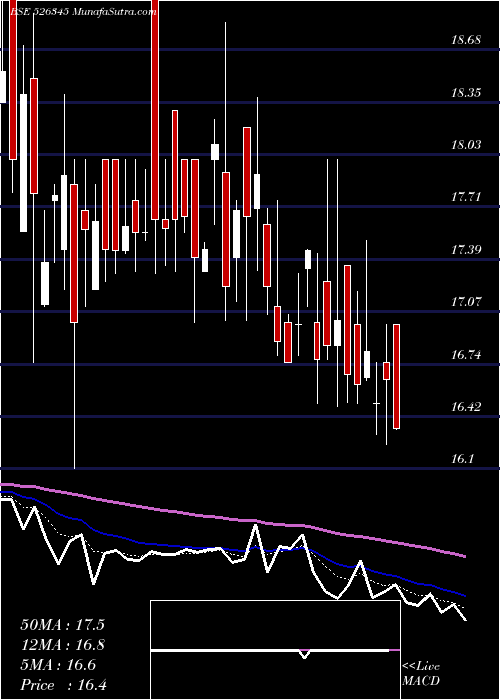Image resolution: width=500 pixels, height=700 pixels.
Task: Click the 18.68 price axis label
Action: (x=466, y=40)
